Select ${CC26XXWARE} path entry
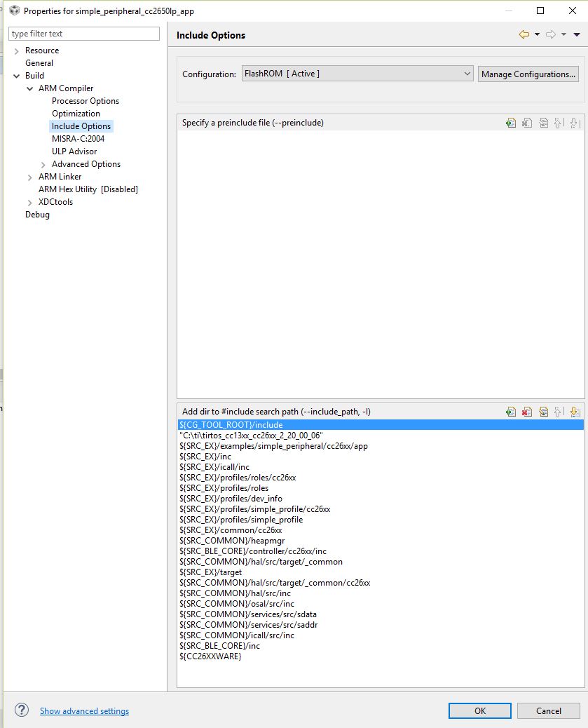The height and width of the screenshot is (728, 588). [x=210, y=656]
